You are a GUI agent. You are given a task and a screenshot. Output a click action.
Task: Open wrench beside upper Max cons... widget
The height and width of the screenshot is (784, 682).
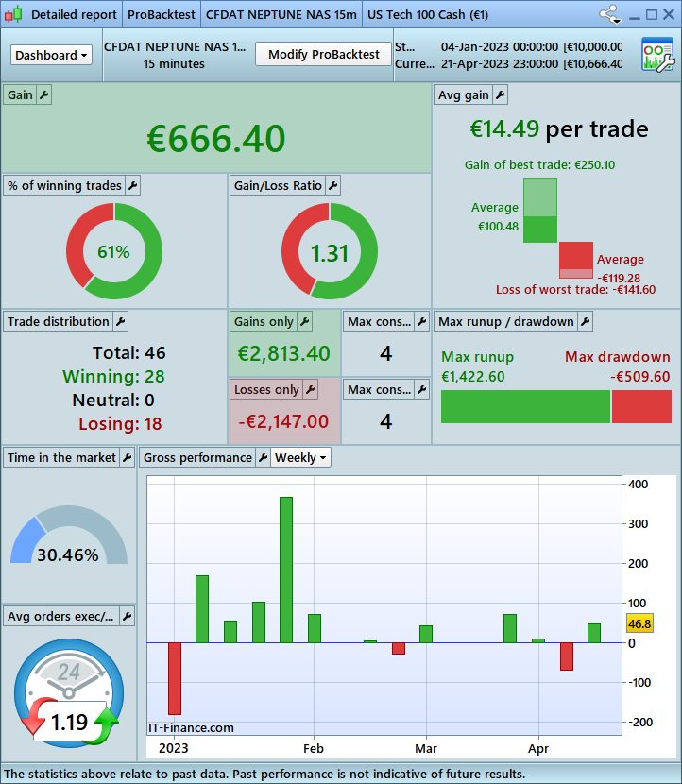click(422, 321)
